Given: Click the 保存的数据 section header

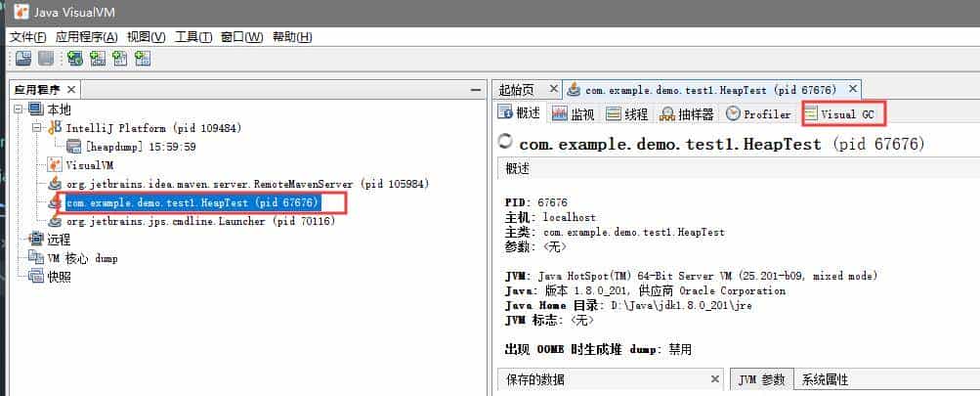Looking at the screenshot, I should coord(610,379).
